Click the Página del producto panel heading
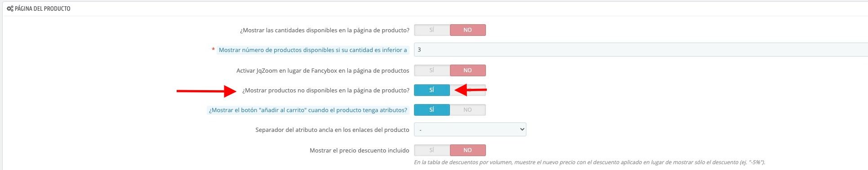This screenshot has height=170, width=868. pos(43,9)
